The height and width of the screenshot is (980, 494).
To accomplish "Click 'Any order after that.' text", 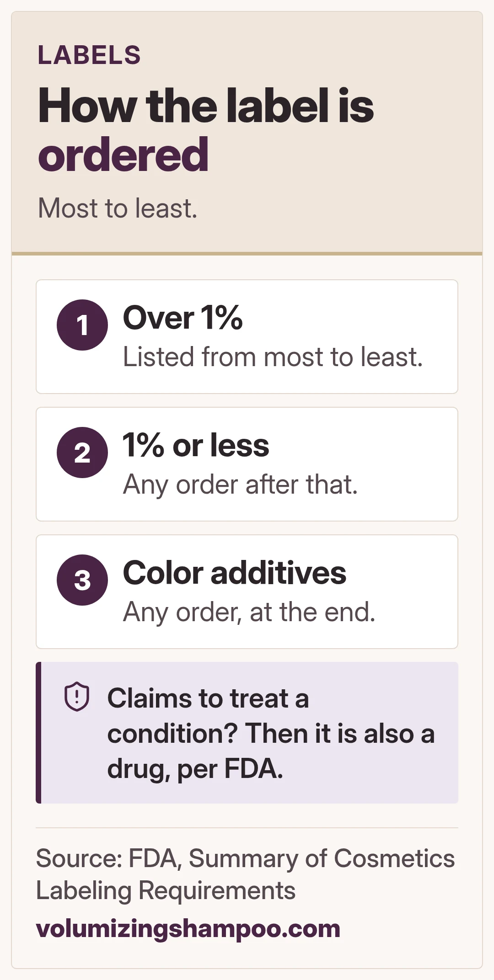I will point(240,485).
